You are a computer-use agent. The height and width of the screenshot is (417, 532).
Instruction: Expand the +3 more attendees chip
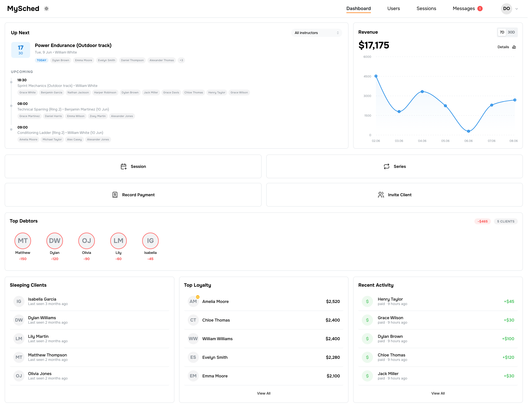click(183, 61)
